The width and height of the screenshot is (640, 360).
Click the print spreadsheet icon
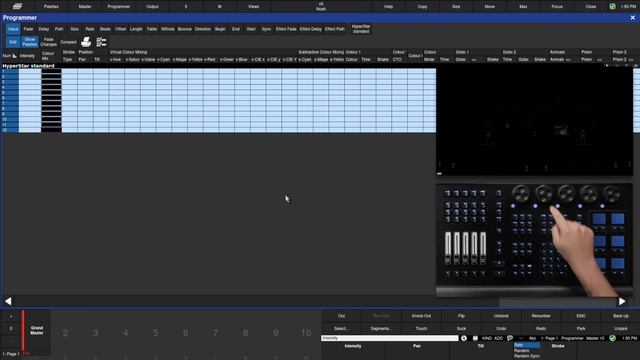click(86, 42)
